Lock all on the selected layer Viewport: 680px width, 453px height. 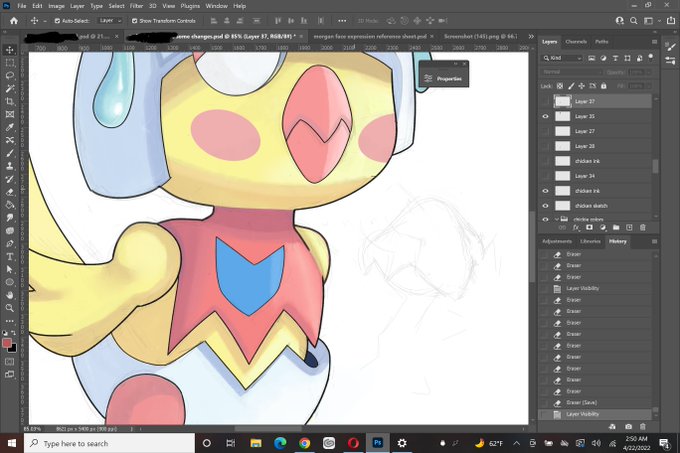tap(604, 86)
